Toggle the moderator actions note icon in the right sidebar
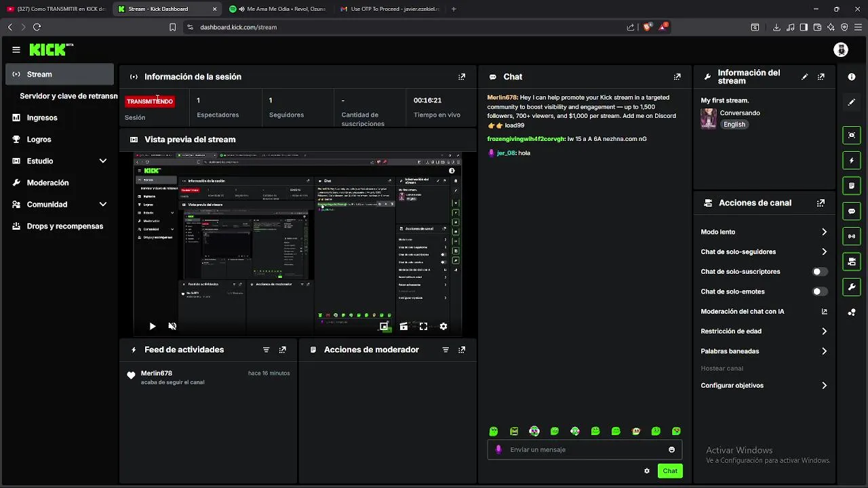The image size is (868, 488). [852, 186]
